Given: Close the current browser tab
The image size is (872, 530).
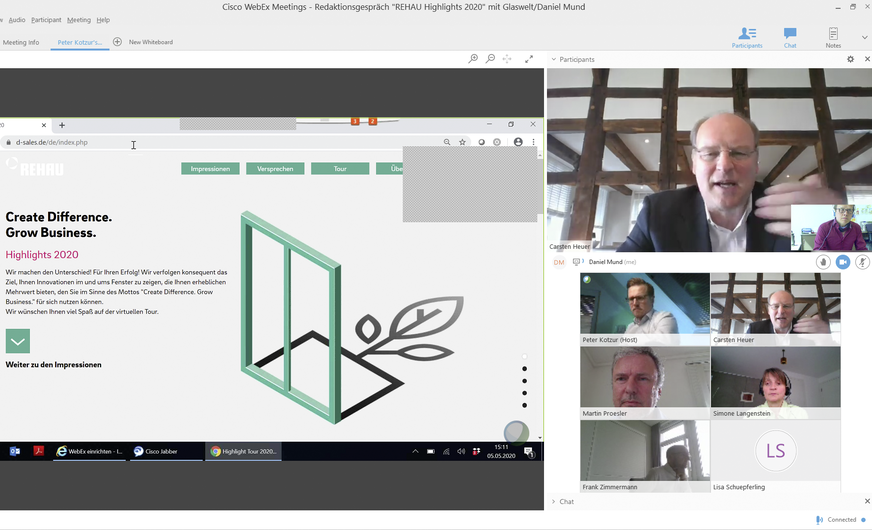Looking at the screenshot, I should [x=43, y=125].
